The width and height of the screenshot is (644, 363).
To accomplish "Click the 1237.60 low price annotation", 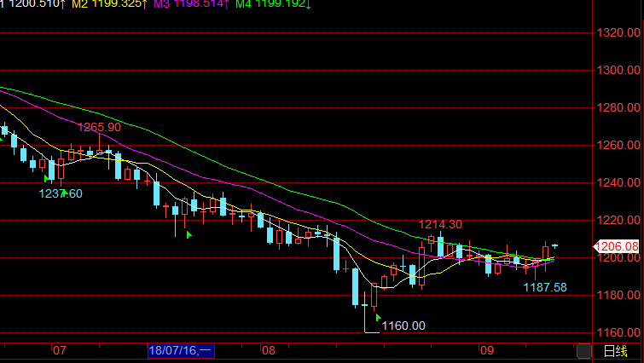I will [61, 193].
